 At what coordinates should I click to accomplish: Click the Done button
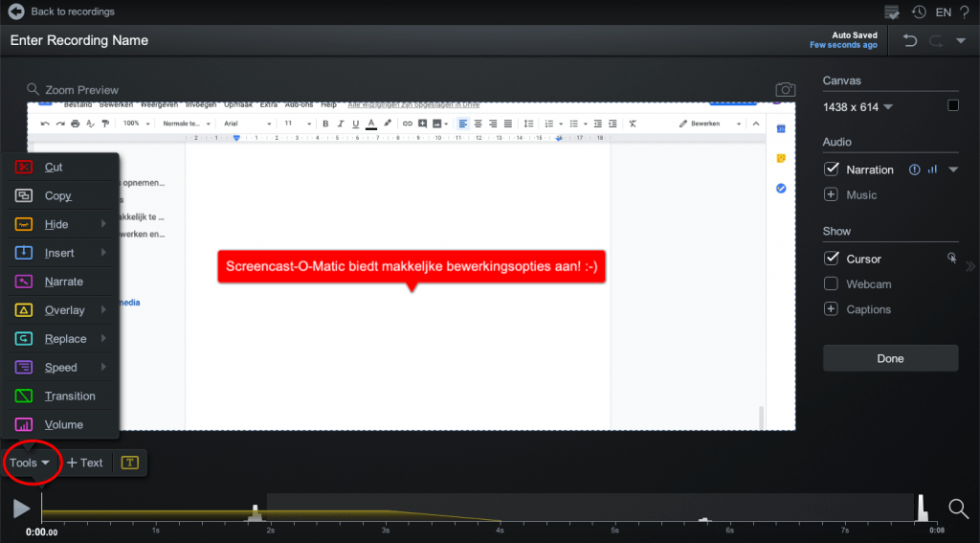click(x=890, y=358)
